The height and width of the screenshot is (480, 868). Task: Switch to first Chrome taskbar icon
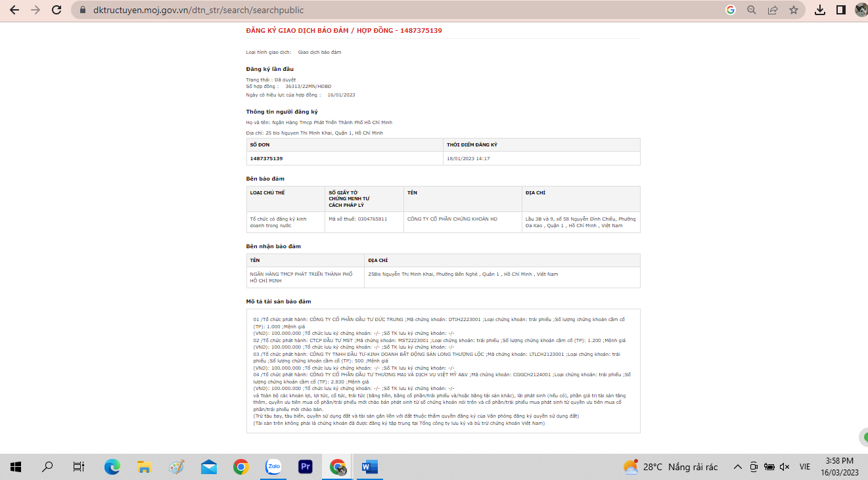pos(241,467)
